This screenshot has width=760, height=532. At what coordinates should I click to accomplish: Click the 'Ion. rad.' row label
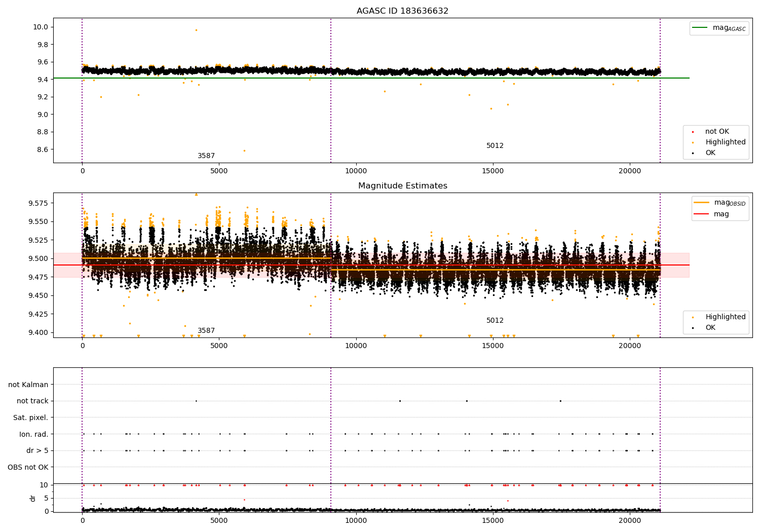(x=34, y=434)
